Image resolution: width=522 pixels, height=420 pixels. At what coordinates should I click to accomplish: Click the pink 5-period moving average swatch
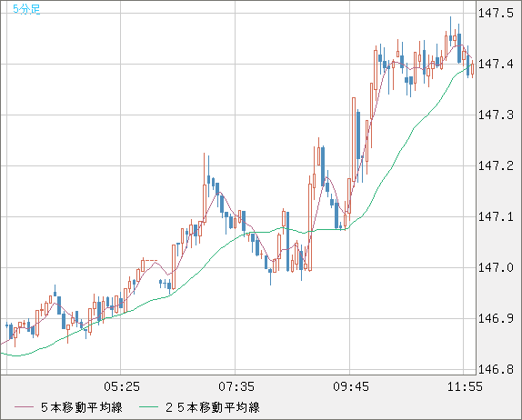tap(24, 407)
